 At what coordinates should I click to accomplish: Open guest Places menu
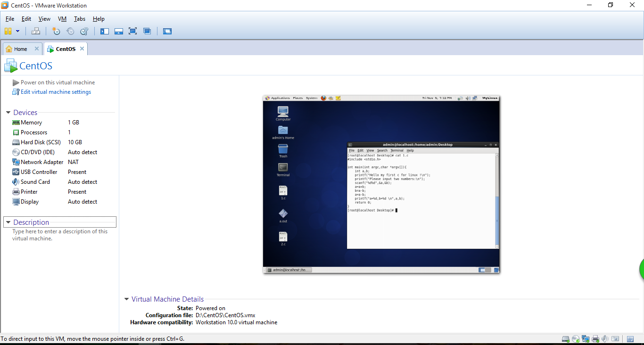coord(297,98)
